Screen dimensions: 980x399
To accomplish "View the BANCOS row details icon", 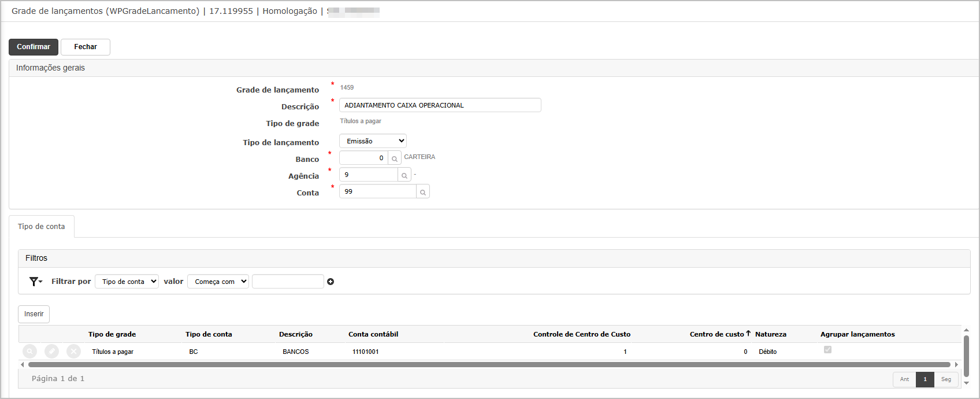I will click(29, 351).
